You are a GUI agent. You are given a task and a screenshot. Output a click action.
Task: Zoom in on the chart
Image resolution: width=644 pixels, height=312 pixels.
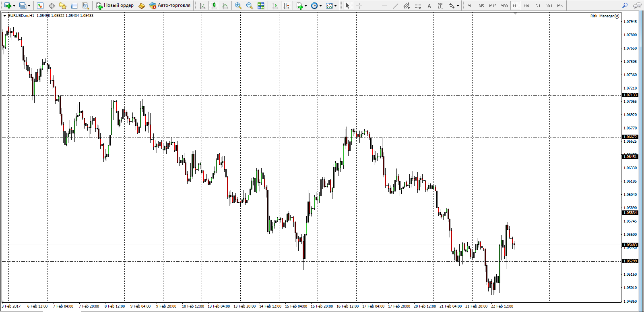coord(238,6)
